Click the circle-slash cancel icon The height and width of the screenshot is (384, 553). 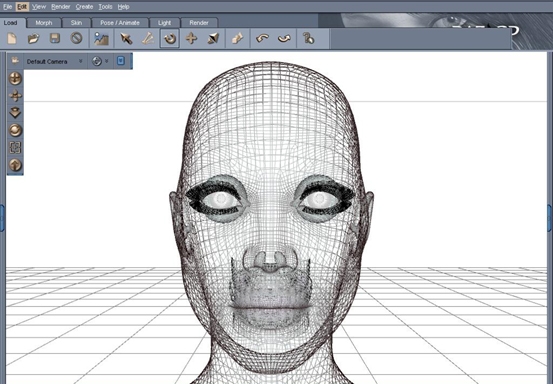pos(77,38)
